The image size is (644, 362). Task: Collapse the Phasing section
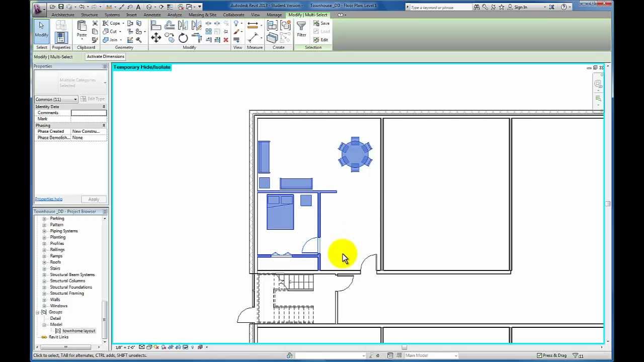[104, 125]
